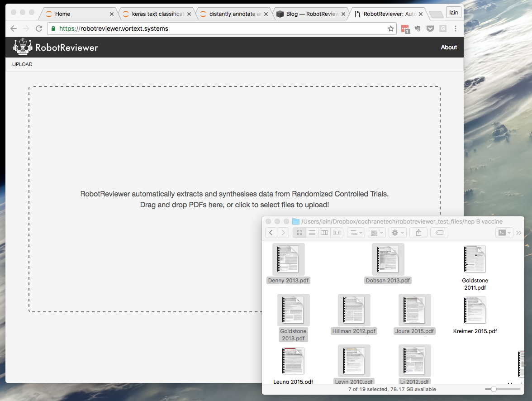Image resolution: width=532 pixels, height=401 pixels.
Task: Reload the RobotReviewer page
Action: click(x=39, y=29)
